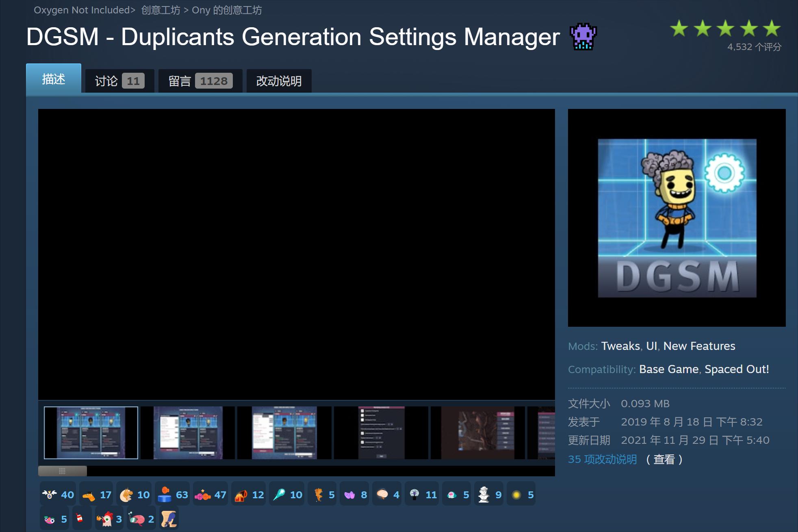Click the orange button award with 63

[165, 495]
